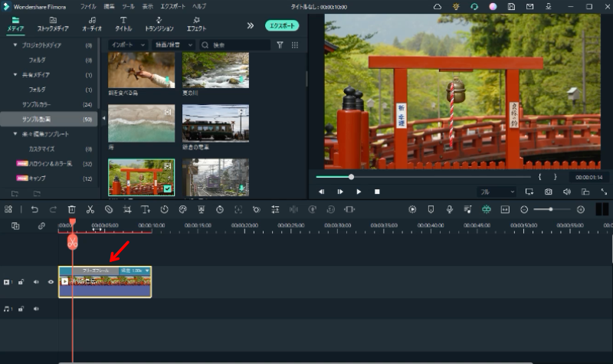Screen dimensions: 613x364
Task: Click the zoom in plus icon
Action: click(581, 209)
